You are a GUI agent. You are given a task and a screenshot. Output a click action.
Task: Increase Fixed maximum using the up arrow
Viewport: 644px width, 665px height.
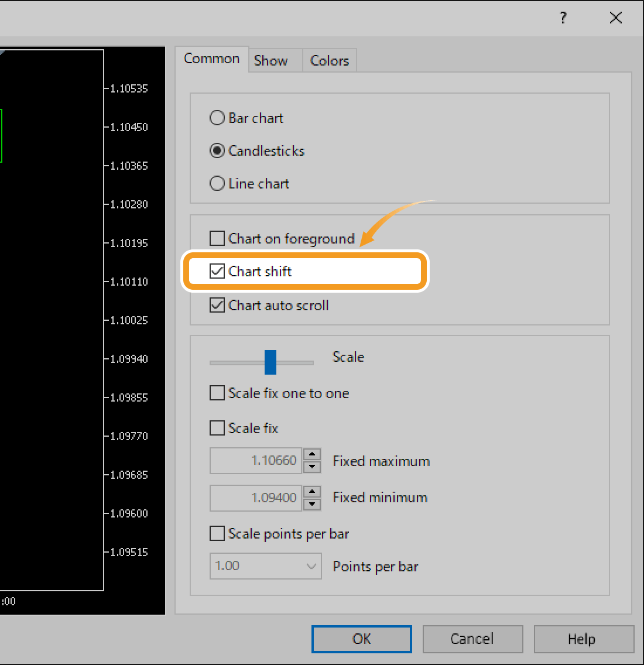(x=312, y=456)
